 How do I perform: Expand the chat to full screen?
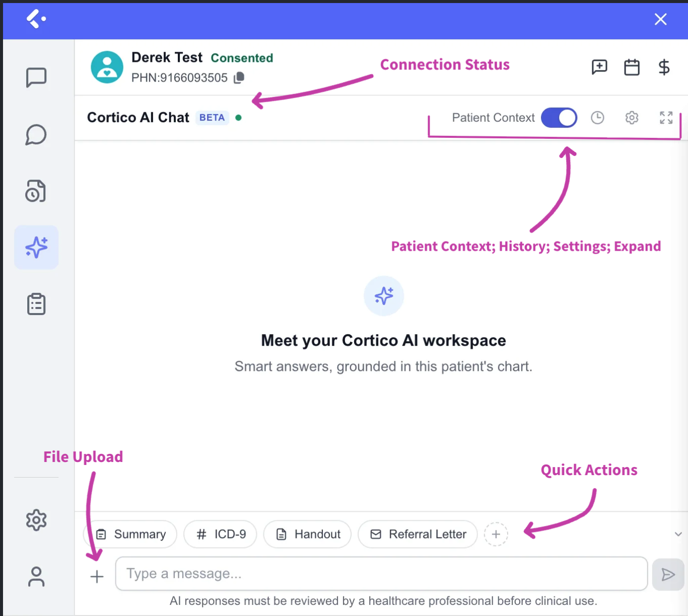pyautogui.click(x=666, y=118)
